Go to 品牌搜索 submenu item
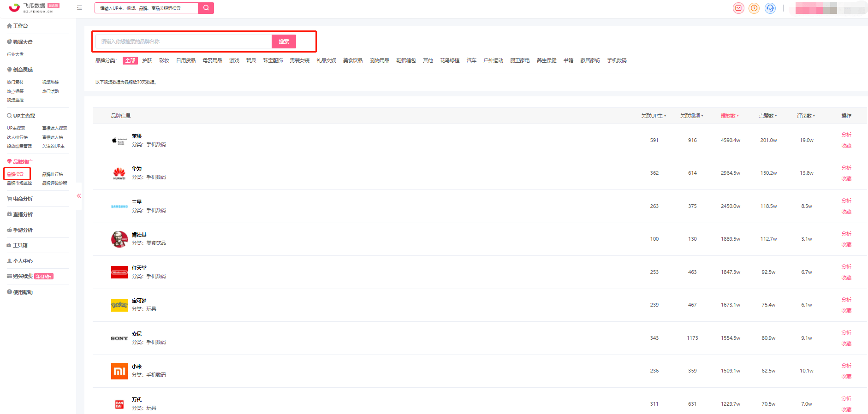Viewport: 868px width, 414px height. coord(15,174)
